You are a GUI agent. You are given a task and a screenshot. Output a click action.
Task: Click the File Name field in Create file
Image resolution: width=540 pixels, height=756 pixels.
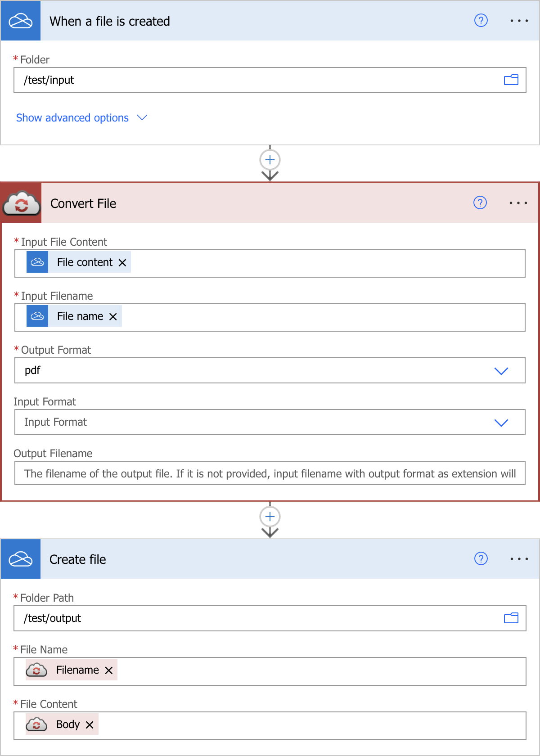[x=270, y=671]
